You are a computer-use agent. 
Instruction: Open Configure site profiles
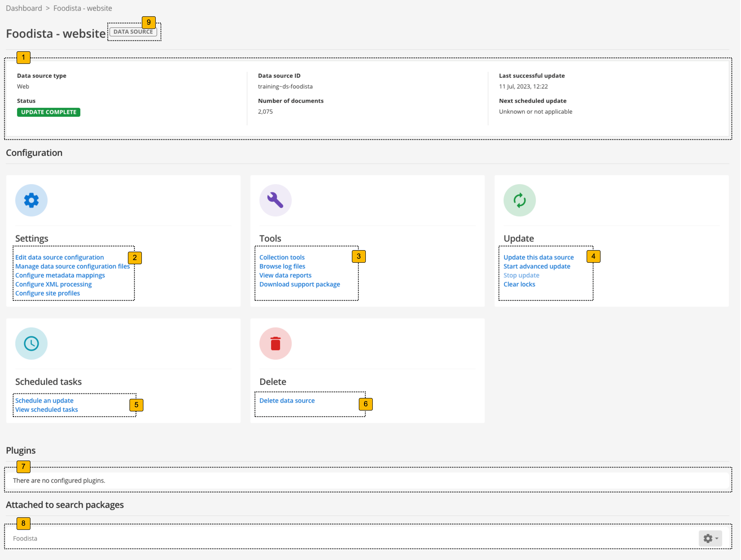pyautogui.click(x=48, y=293)
